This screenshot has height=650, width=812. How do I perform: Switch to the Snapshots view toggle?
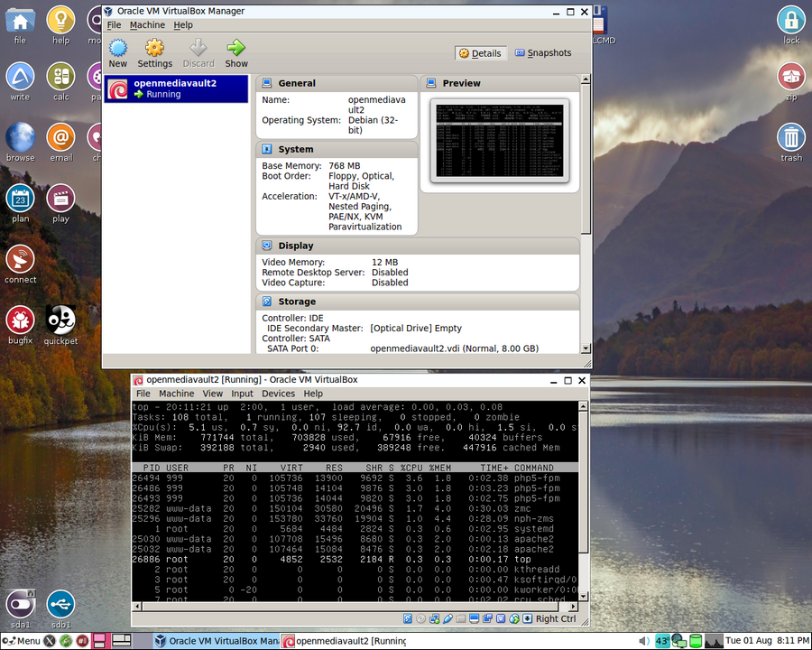[x=543, y=53]
